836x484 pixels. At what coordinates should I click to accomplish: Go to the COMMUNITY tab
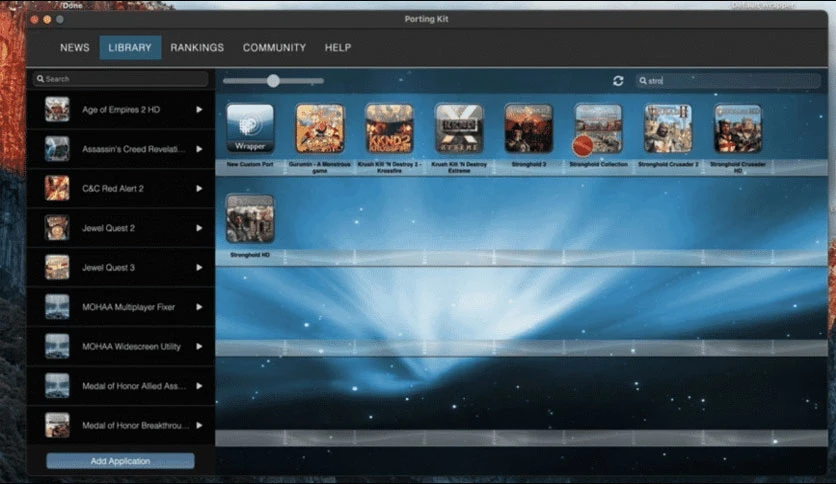[x=274, y=47]
